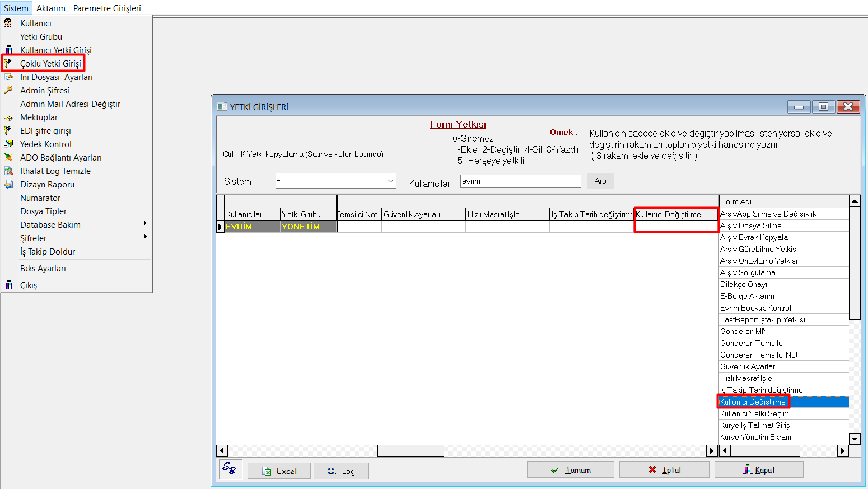Expand the Database Bakım submenu

145,223
